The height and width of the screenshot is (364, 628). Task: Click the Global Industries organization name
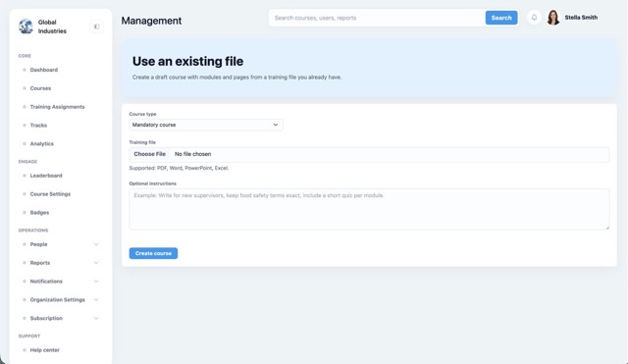(52, 26)
